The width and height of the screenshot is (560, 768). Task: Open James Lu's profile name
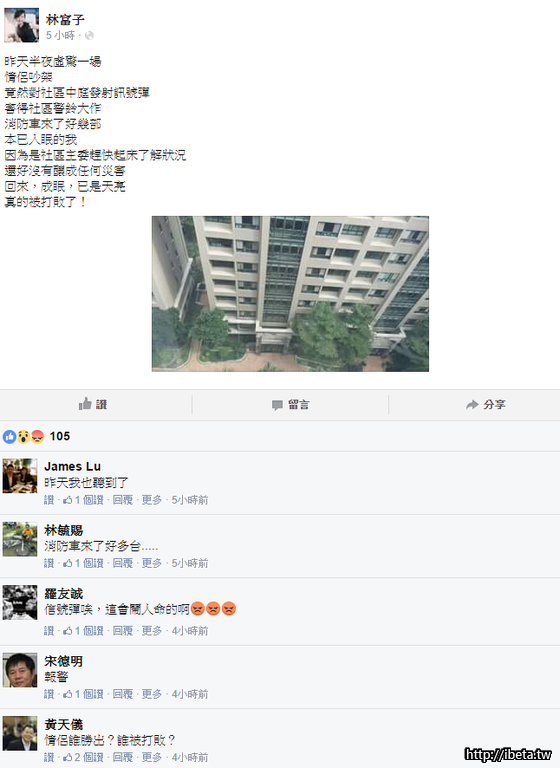click(73, 466)
